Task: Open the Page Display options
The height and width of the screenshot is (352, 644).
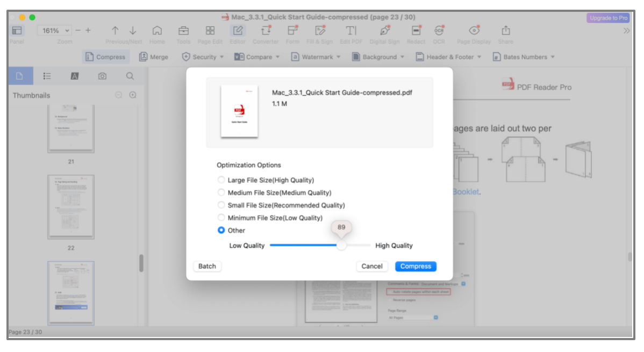Action: (x=474, y=31)
